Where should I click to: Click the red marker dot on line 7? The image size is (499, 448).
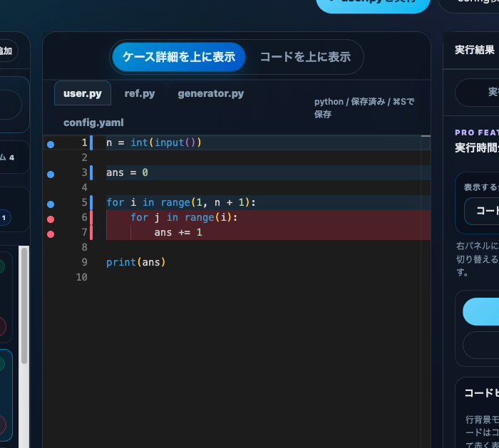coord(51,234)
